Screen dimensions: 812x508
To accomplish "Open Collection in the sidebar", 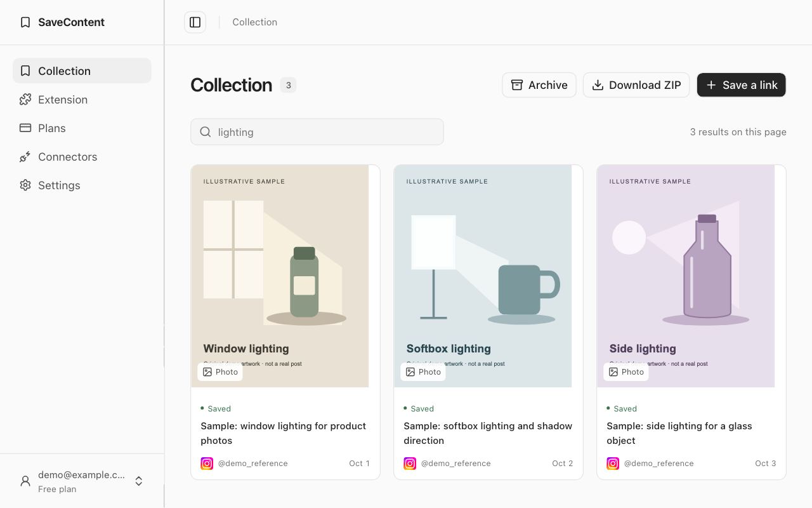I will tap(82, 70).
